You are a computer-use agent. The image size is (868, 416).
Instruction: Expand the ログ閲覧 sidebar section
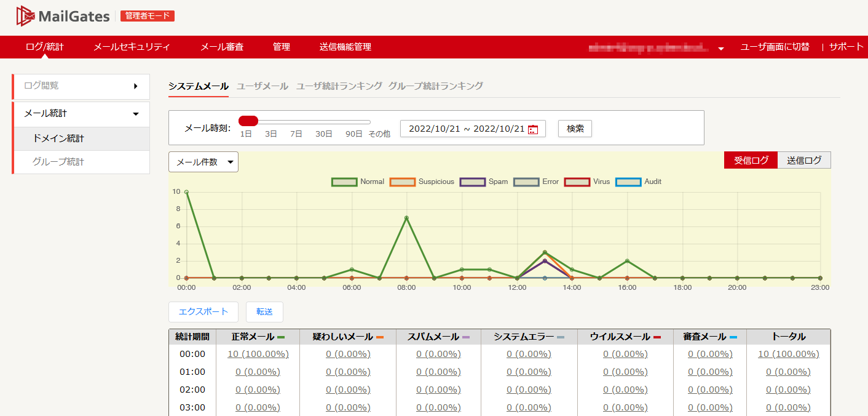(81, 86)
